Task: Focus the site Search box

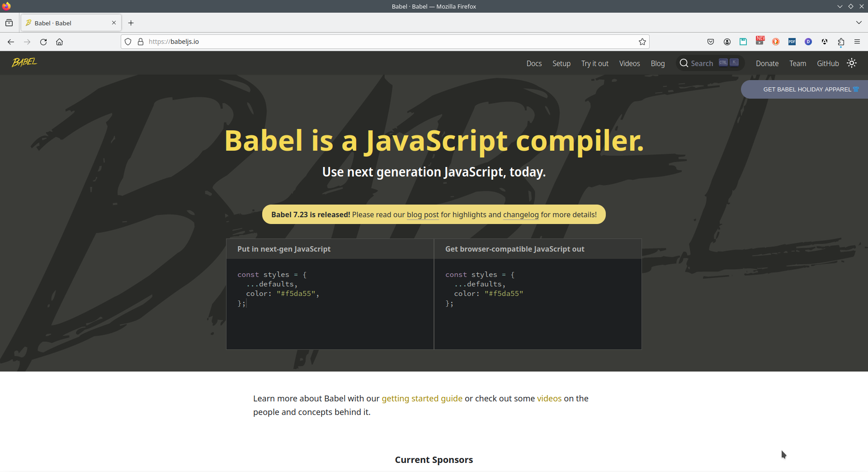Action: [710, 63]
